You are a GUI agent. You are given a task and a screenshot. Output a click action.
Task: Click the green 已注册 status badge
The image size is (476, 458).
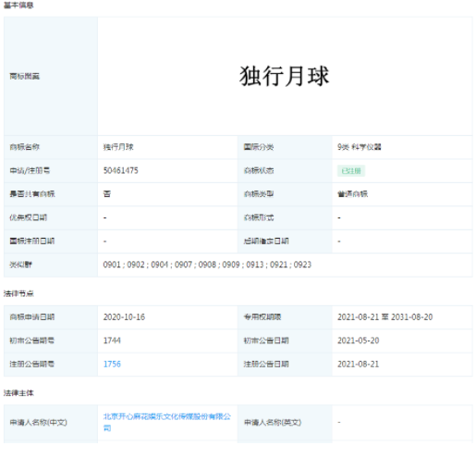(351, 171)
